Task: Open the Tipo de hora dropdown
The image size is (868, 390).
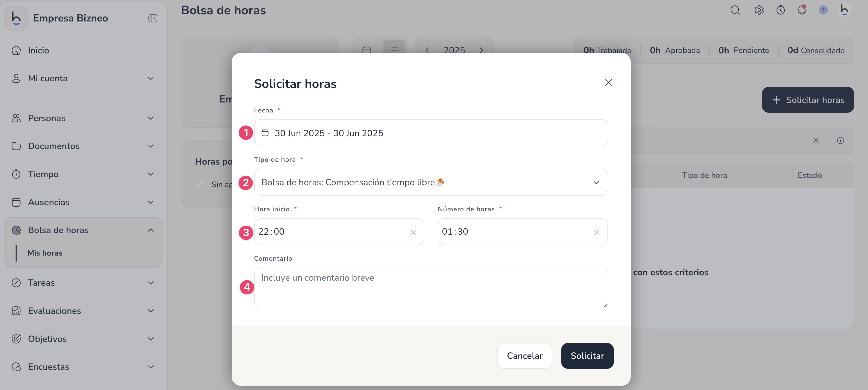Action: (431, 182)
